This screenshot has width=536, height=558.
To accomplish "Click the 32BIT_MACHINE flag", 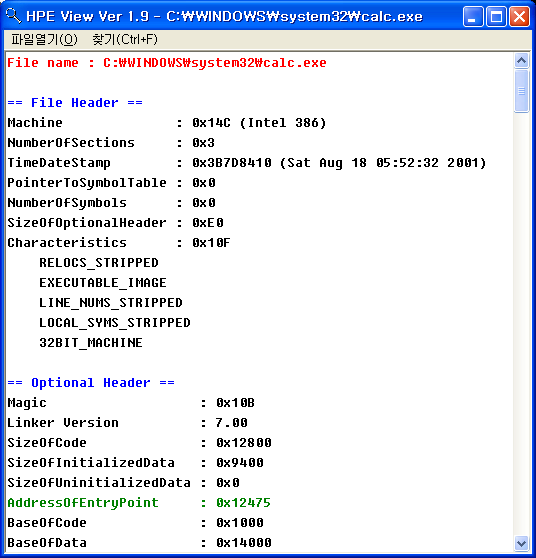I will click(x=91, y=342).
